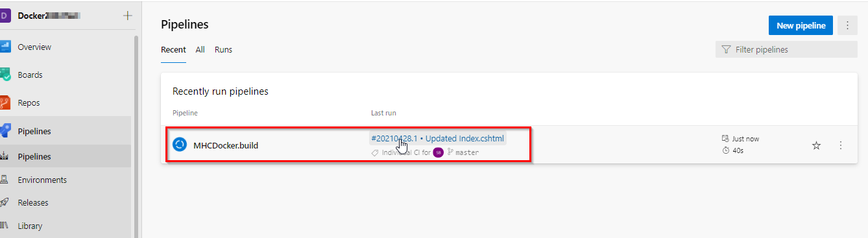Select the Boards icon in sidebar
868x238 pixels.
tap(5, 75)
